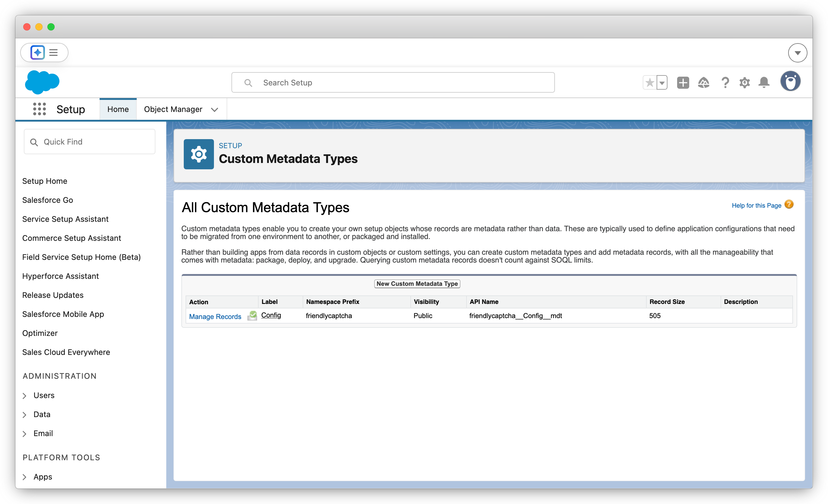Click the PLATFORM TOOLS section heading
The height and width of the screenshot is (504, 828).
point(62,457)
